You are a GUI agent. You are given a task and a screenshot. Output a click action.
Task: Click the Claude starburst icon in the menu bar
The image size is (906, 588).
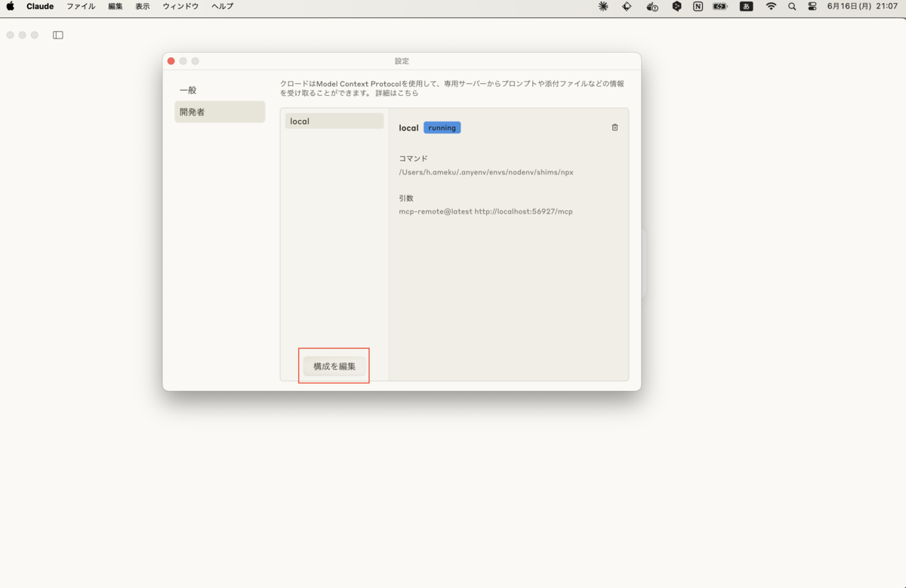point(602,6)
